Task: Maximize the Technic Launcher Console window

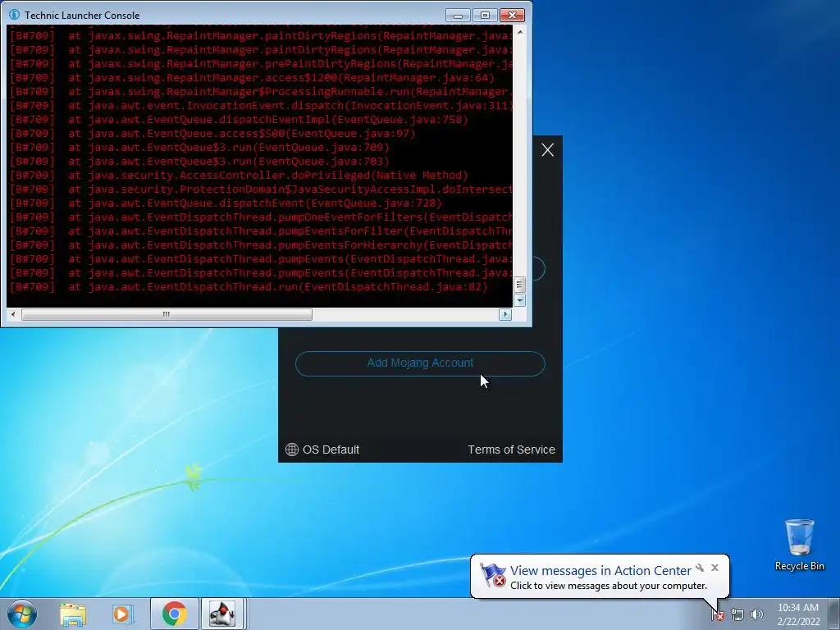Action: (485, 15)
